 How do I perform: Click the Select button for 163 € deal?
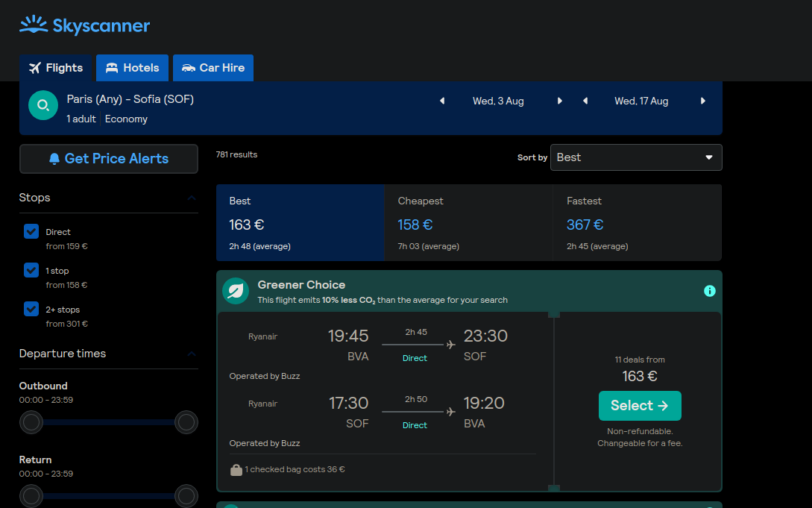click(640, 406)
